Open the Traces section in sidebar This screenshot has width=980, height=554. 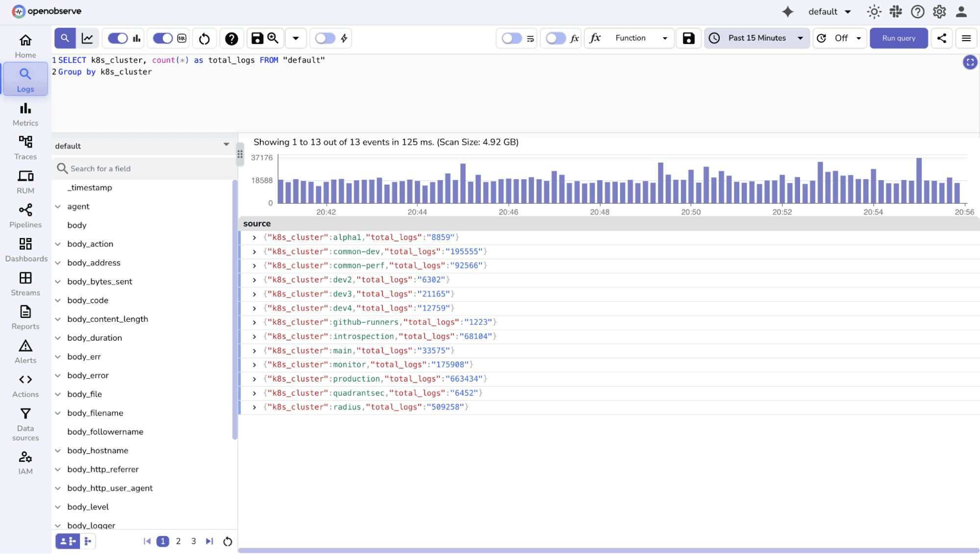[25, 147]
